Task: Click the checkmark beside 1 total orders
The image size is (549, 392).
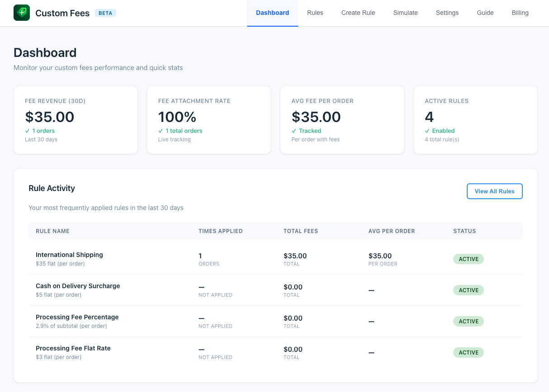Action: pos(160,131)
